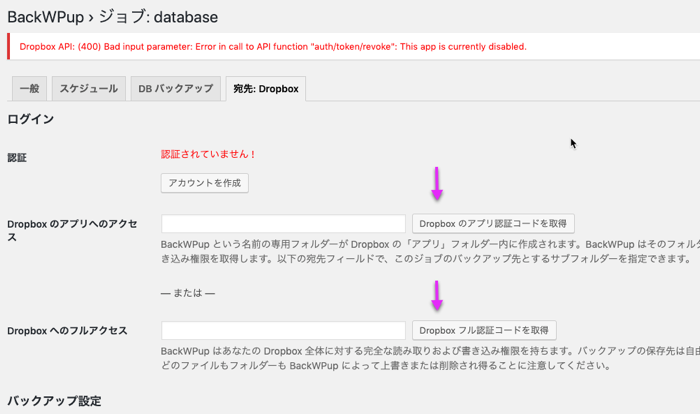Click Dropbox フル認証コードを取得 button
Screen dimensions: 700x414
click(484, 330)
